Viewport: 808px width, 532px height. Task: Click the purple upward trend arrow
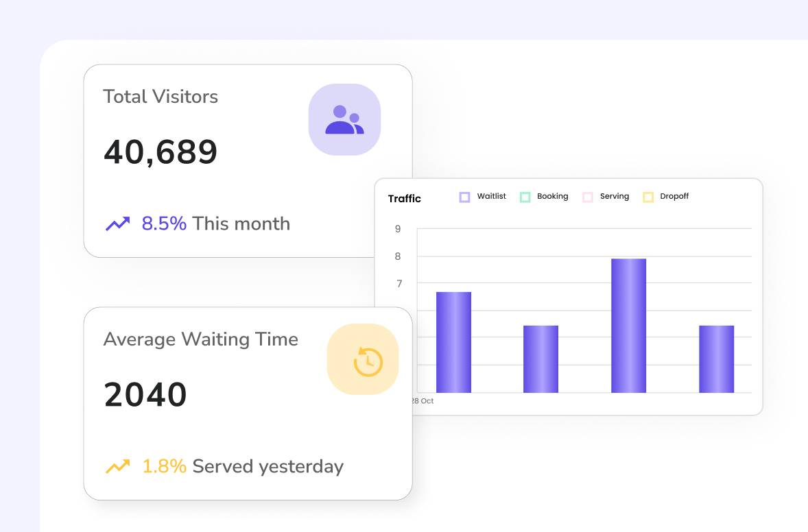[117, 223]
